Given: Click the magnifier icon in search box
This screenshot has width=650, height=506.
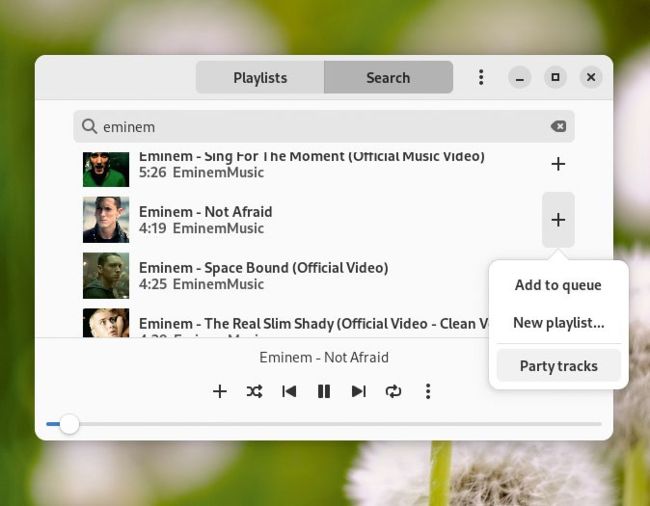Looking at the screenshot, I should [89, 126].
